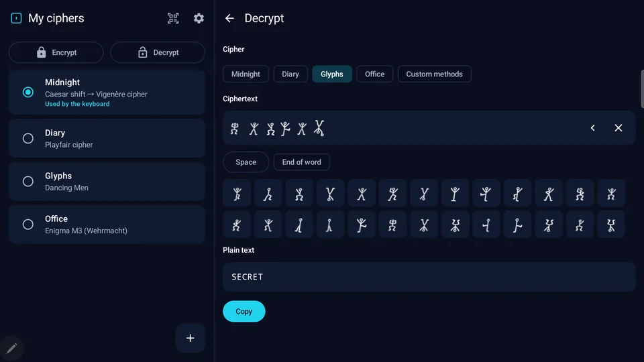This screenshot has height=362, width=644.
Task: Click the 'Dancing Men' description text
Action: [x=66, y=188]
